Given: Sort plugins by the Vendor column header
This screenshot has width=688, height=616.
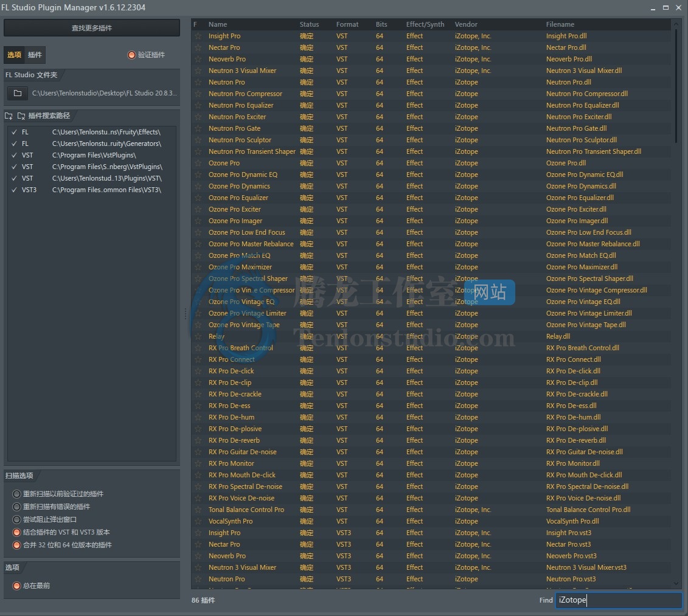Looking at the screenshot, I should [466, 24].
